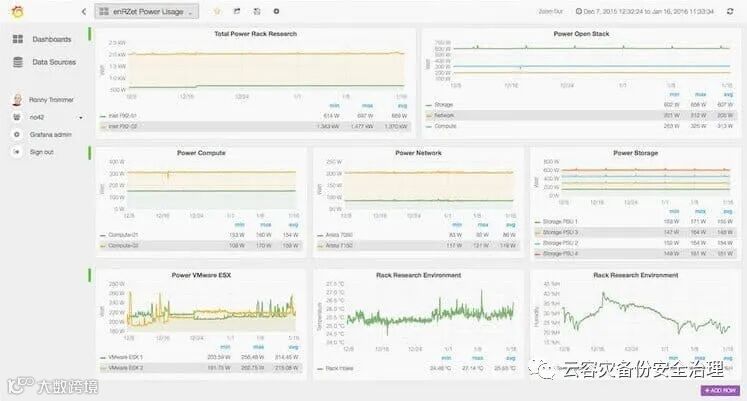
Task: Star the dashboard as favorite
Action: point(217,11)
